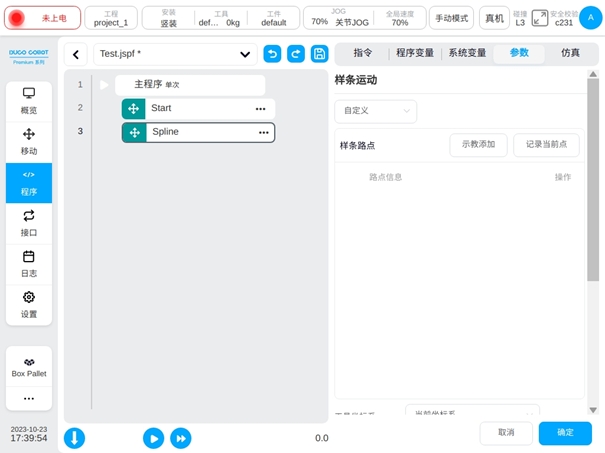Toggle the 手动模式 manual mode button

[451, 18]
